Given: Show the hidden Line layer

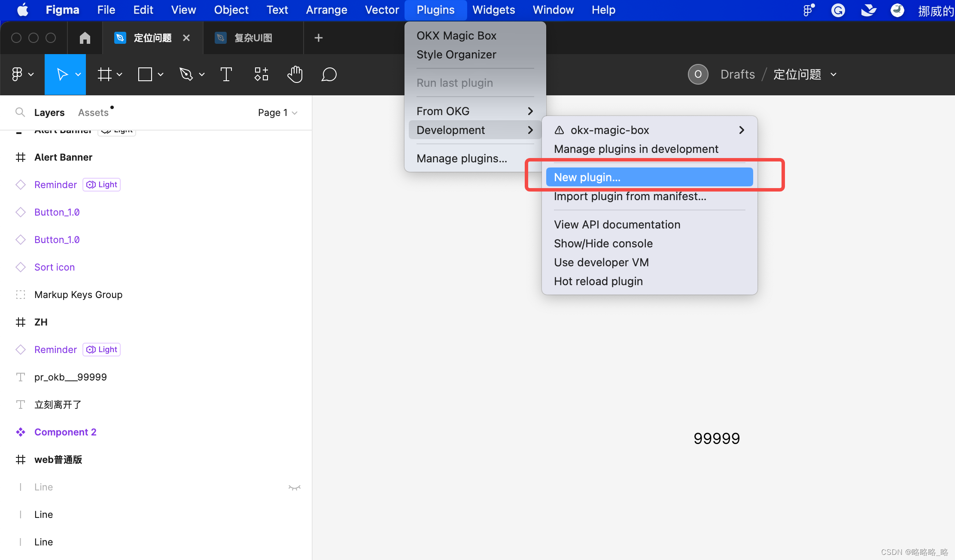Looking at the screenshot, I should point(295,487).
